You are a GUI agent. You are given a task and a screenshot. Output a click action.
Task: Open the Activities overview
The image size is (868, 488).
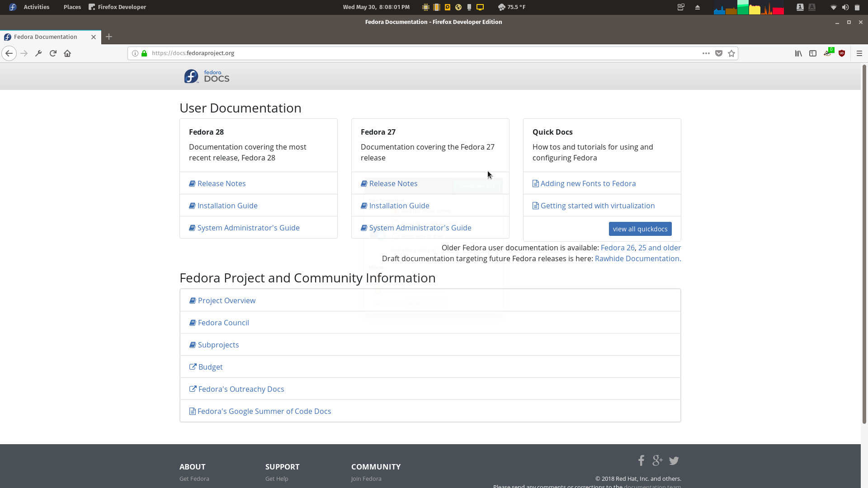(36, 7)
